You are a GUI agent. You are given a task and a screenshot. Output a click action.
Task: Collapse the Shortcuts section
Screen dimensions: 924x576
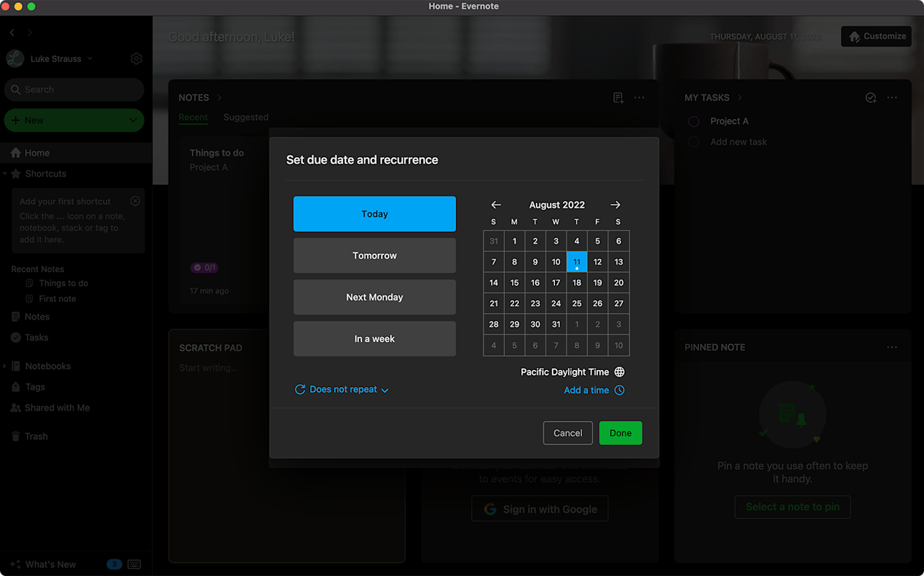(x=5, y=174)
